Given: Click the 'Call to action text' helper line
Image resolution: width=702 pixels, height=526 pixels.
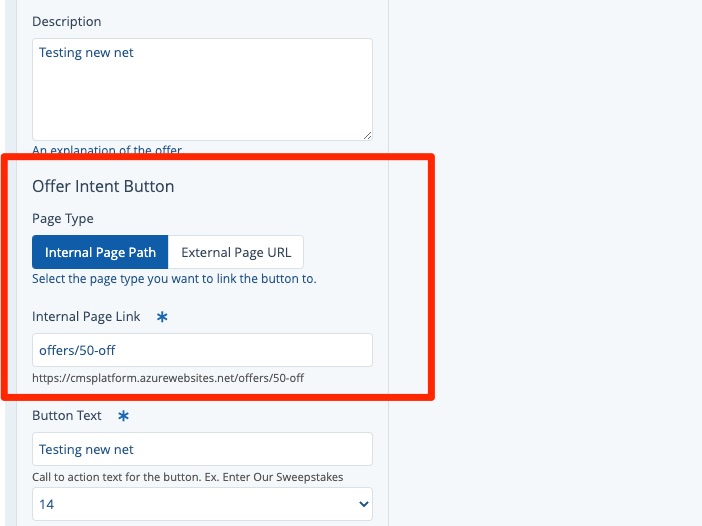Looking at the screenshot, I should [x=187, y=477].
